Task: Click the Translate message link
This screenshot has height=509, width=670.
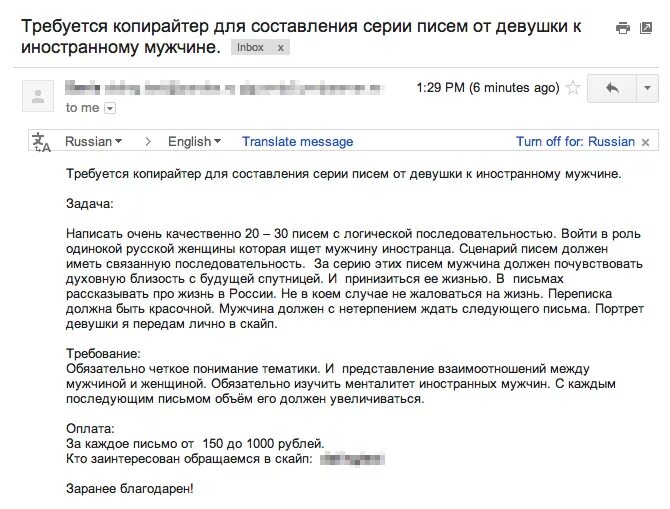Action: tap(297, 141)
